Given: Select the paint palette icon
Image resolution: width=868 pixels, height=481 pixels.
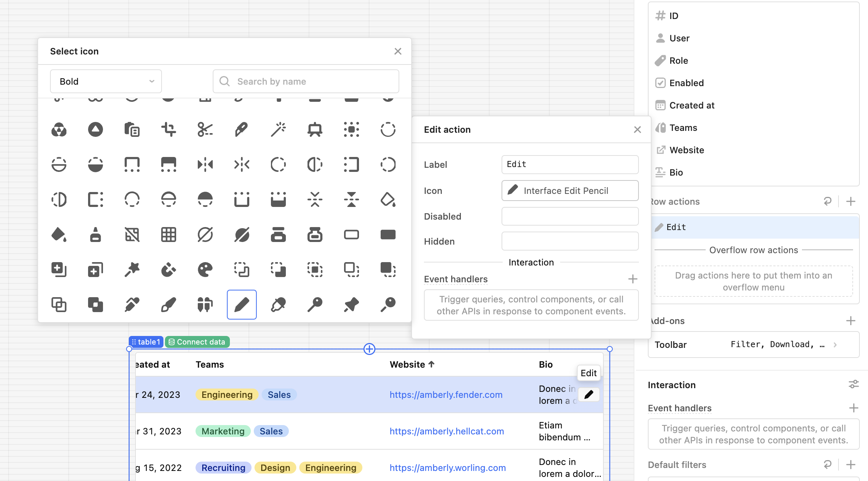Looking at the screenshot, I should pyautogui.click(x=205, y=269).
